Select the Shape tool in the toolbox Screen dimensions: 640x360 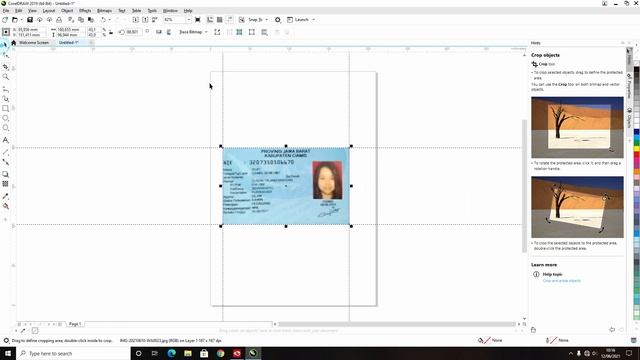pos(5,55)
